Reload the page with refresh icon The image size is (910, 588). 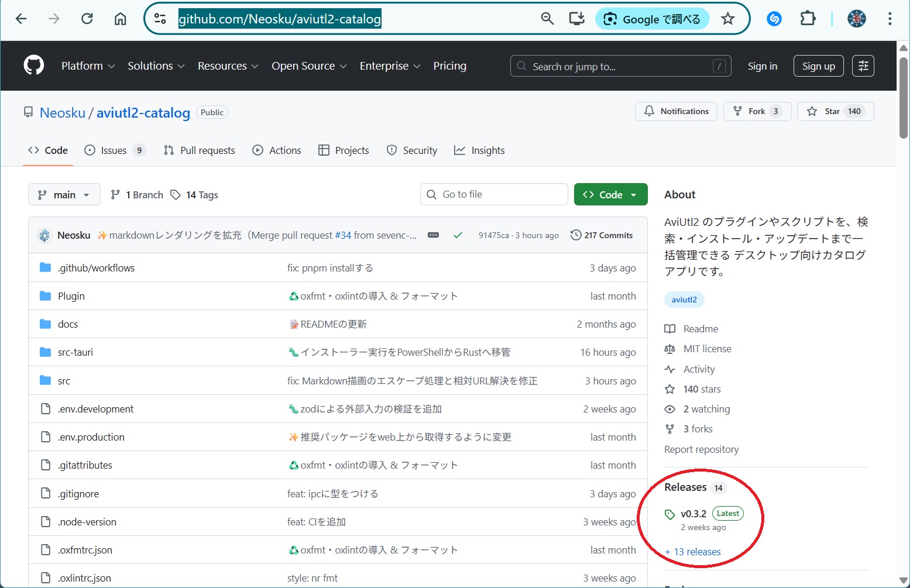(87, 19)
